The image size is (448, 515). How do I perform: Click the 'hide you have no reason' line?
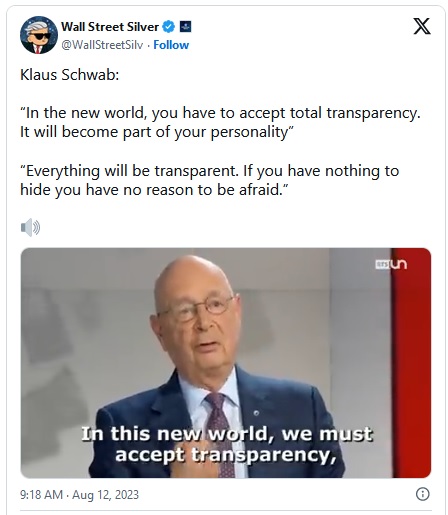(154, 190)
